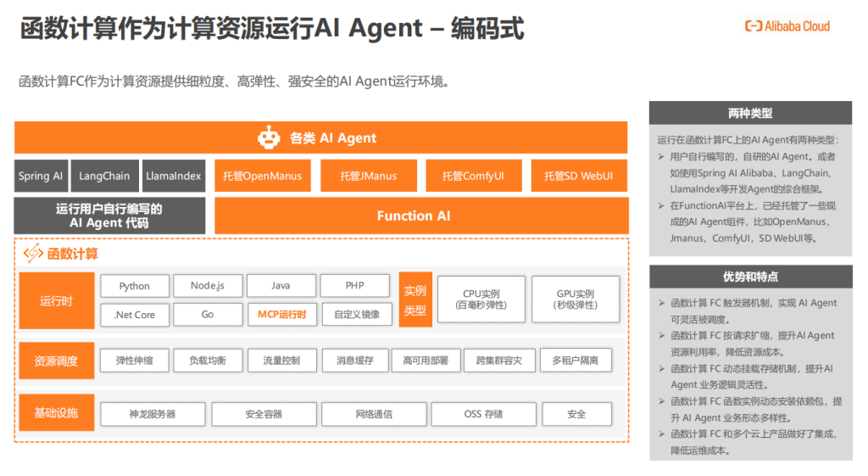
Task: Select the 流量控制 box
Action: (281, 361)
